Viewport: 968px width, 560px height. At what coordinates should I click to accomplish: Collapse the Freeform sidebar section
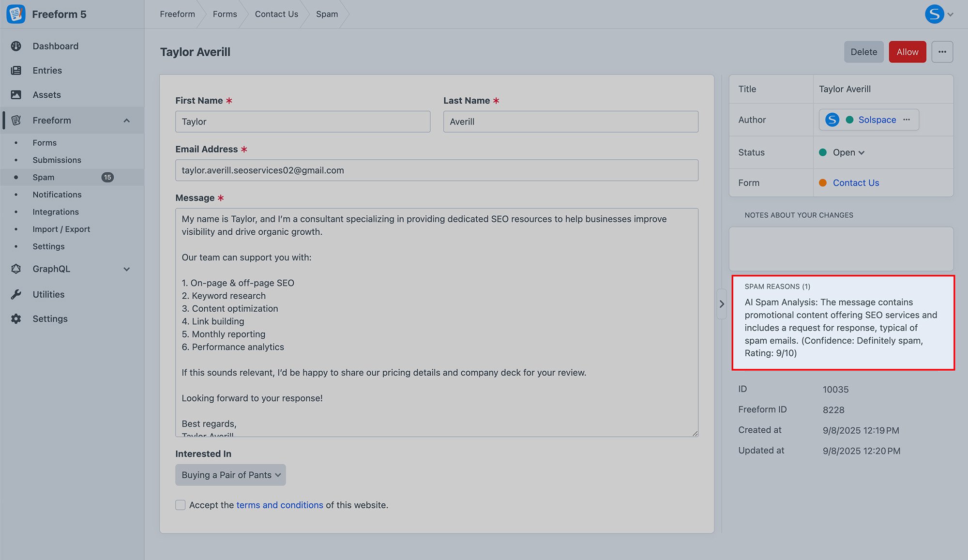pos(126,121)
